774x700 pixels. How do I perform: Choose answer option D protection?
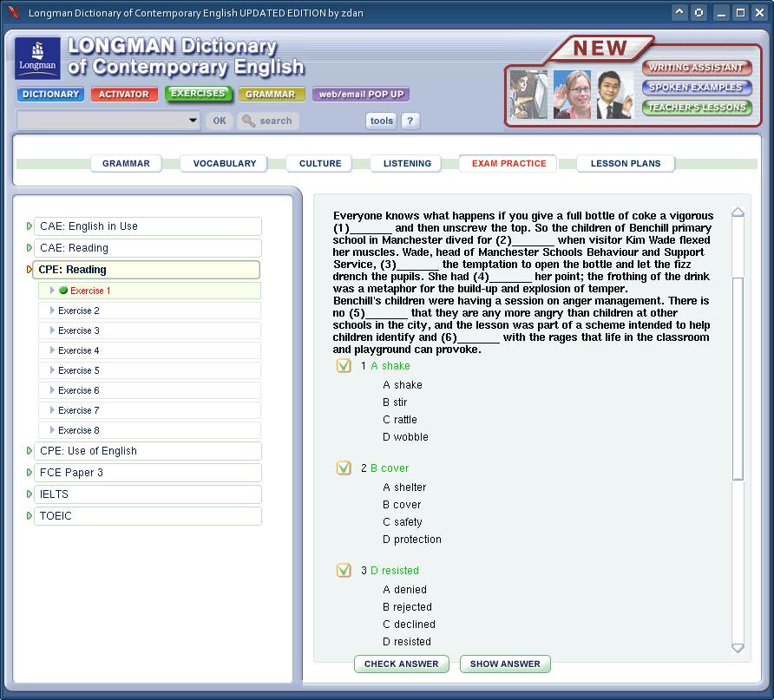(x=411, y=540)
